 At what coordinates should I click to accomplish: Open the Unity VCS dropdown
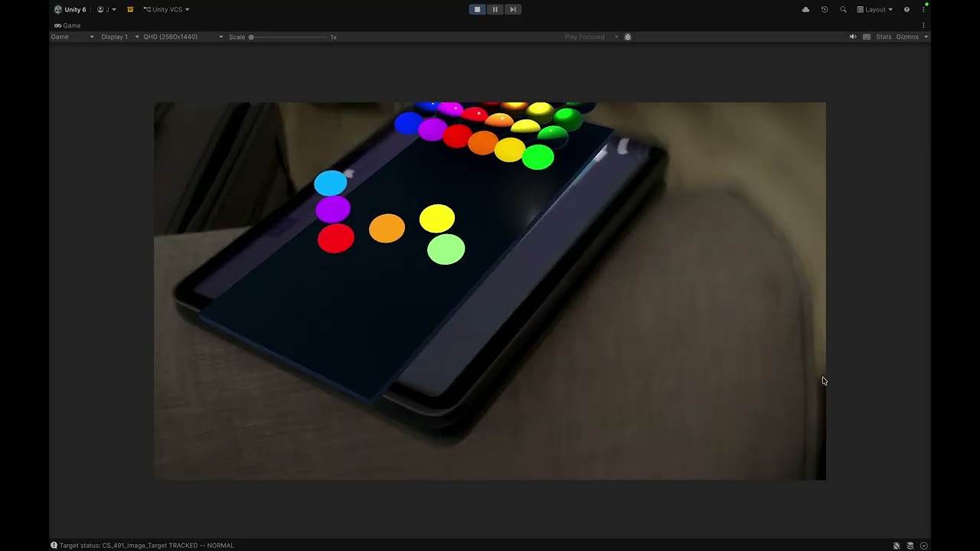pos(166,9)
